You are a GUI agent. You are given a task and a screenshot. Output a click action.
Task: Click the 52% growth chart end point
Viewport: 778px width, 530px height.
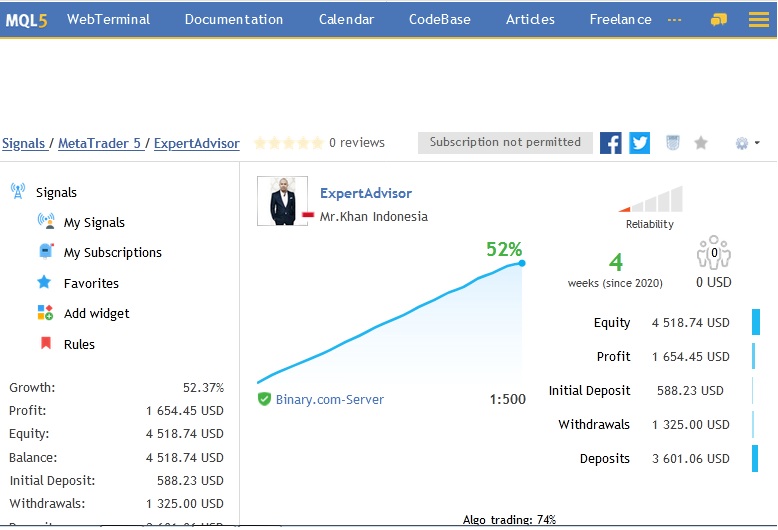(522, 263)
